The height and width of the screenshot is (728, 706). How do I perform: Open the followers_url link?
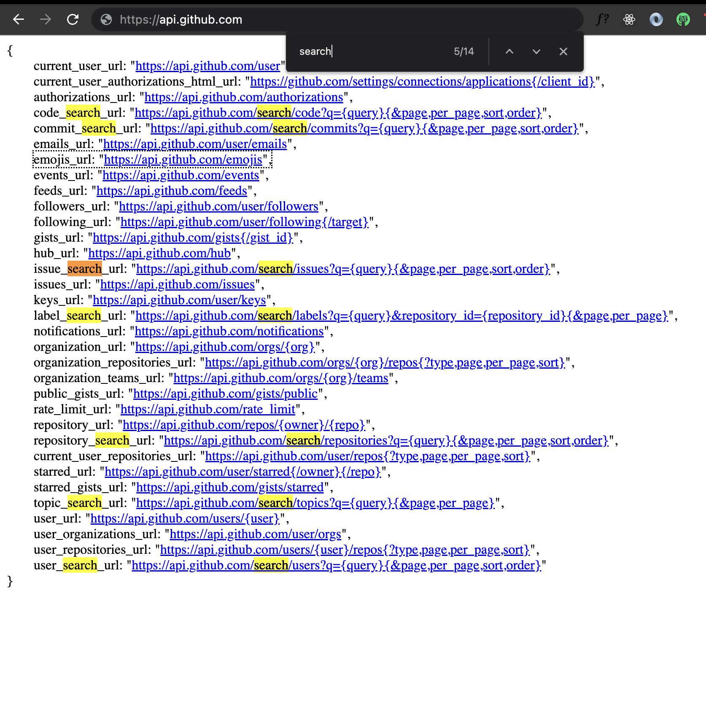tap(219, 207)
